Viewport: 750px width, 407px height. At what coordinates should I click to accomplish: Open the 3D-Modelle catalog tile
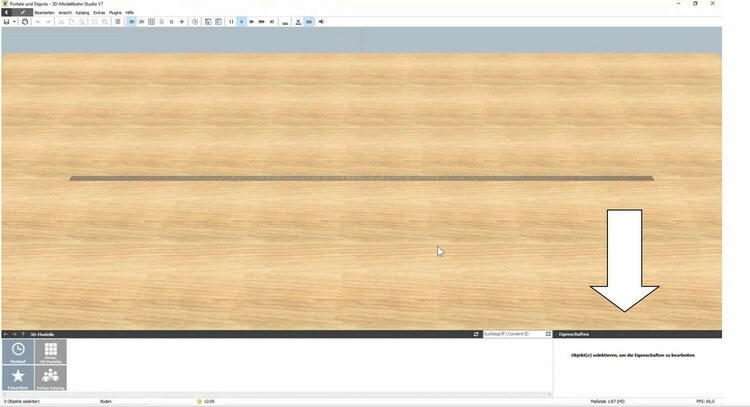51,352
